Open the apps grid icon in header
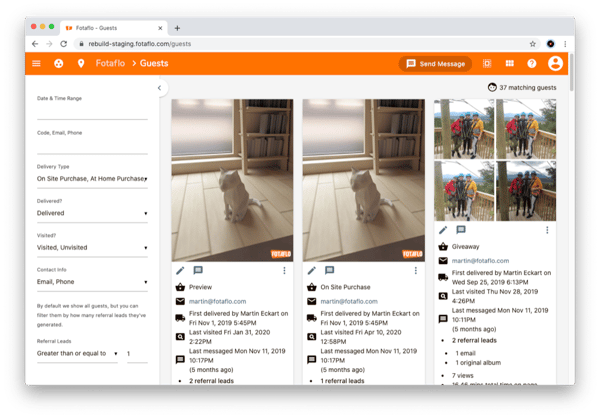This screenshot has height=418, width=600. (509, 64)
